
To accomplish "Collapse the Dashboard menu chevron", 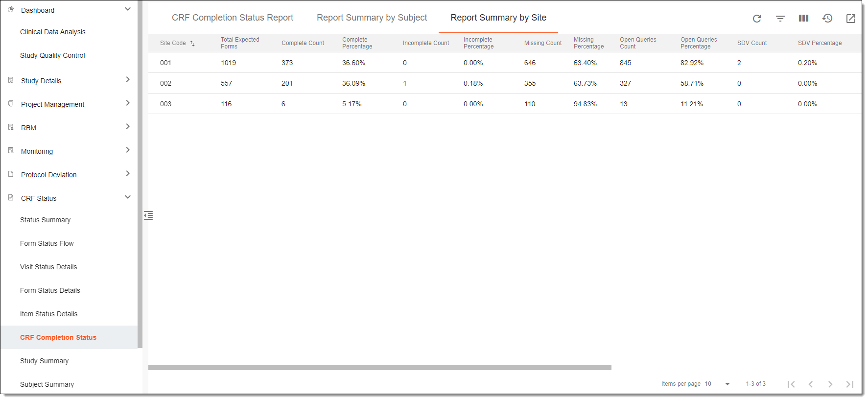I will click(x=128, y=9).
